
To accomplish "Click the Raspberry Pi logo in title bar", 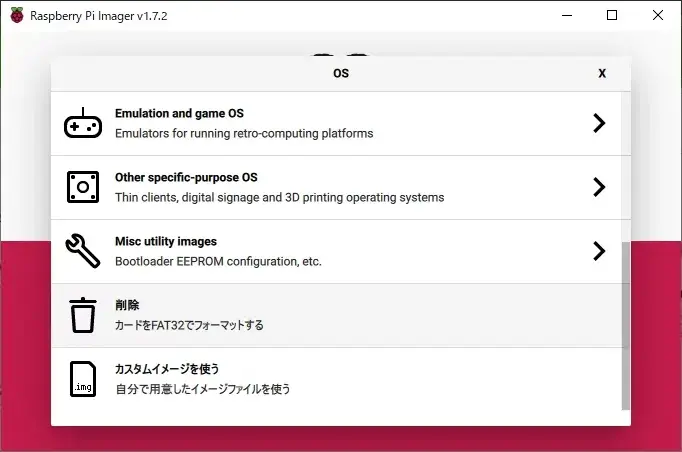I will pyautogui.click(x=17, y=16).
